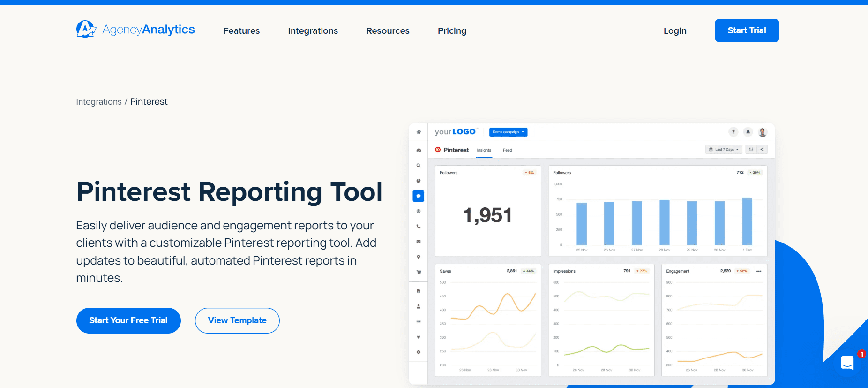Click the 77% change badge on Impressions
The image size is (868, 388).
[x=642, y=271]
